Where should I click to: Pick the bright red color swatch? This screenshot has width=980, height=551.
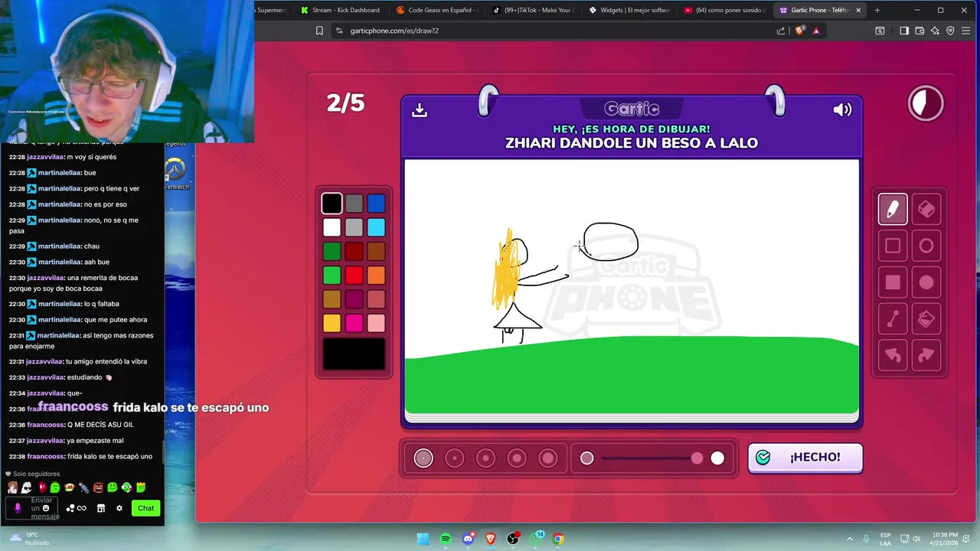point(354,275)
